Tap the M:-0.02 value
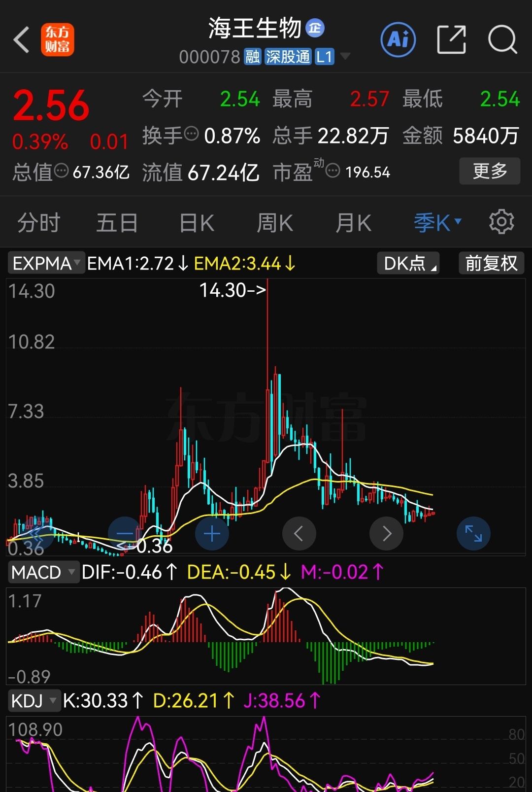 click(x=343, y=572)
